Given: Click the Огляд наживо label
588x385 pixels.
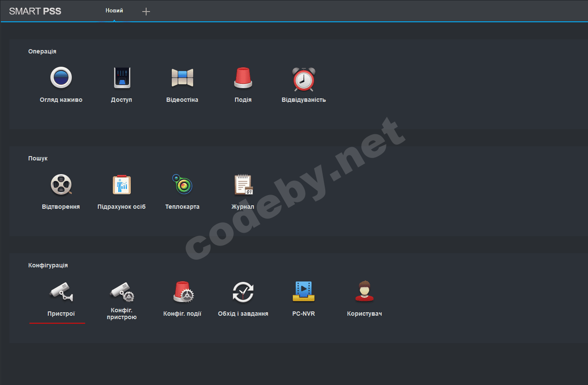Looking at the screenshot, I should [x=61, y=100].
